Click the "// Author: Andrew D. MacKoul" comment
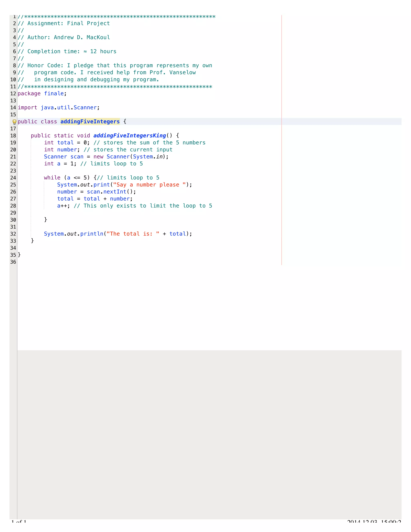The image size is (411, 532). (x=64, y=38)
